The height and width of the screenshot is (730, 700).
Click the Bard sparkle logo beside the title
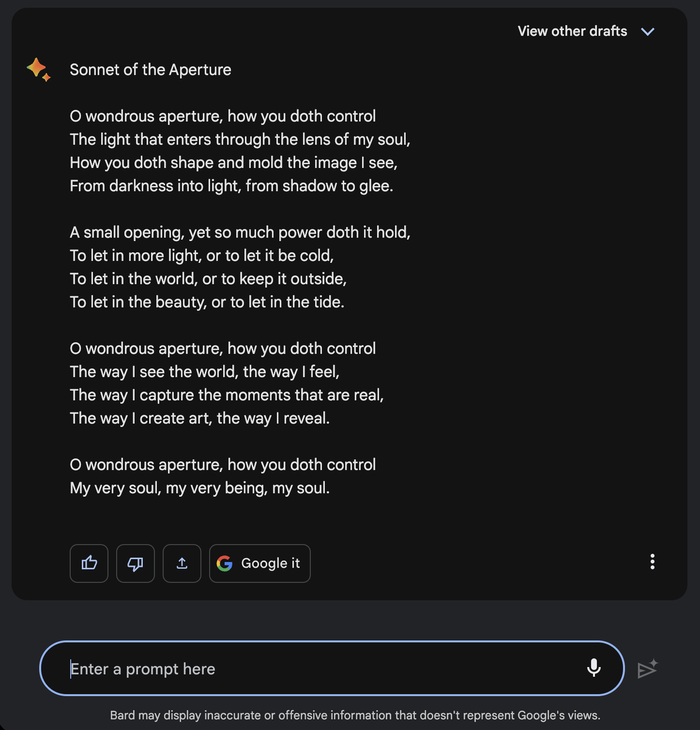coord(38,69)
